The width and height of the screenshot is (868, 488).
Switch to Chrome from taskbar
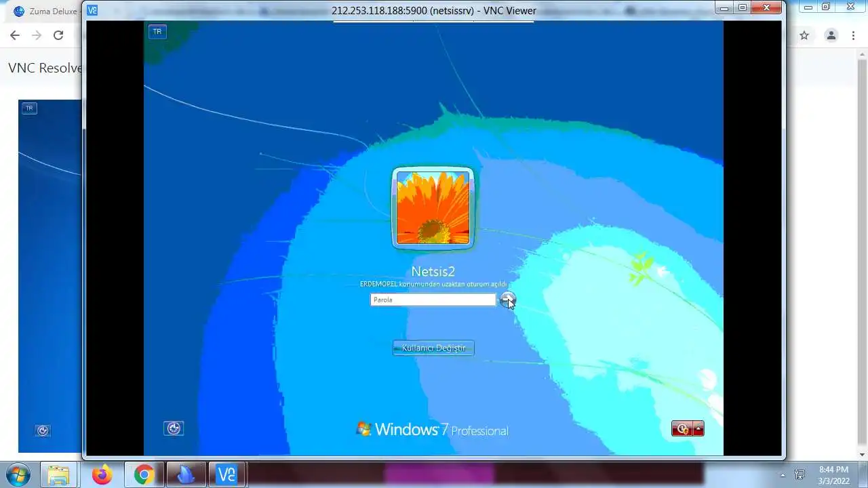coord(143,474)
